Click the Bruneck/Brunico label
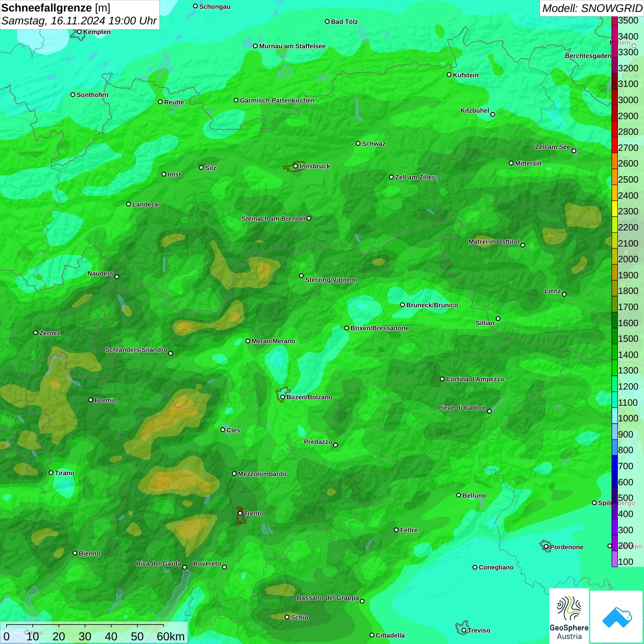The image size is (644, 644). coord(432,305)
